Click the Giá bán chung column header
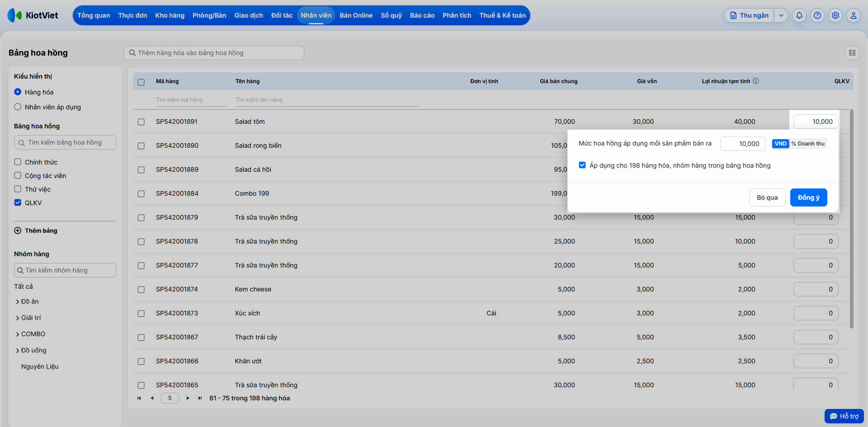This screenshot has height=427, width=868. click(558, 81)
